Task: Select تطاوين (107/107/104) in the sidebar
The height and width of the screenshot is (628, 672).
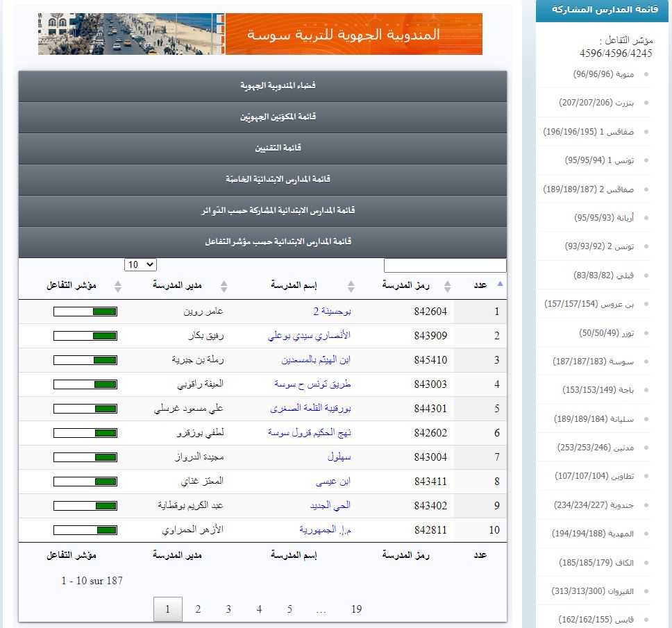Action: click(x=594, y=476)
